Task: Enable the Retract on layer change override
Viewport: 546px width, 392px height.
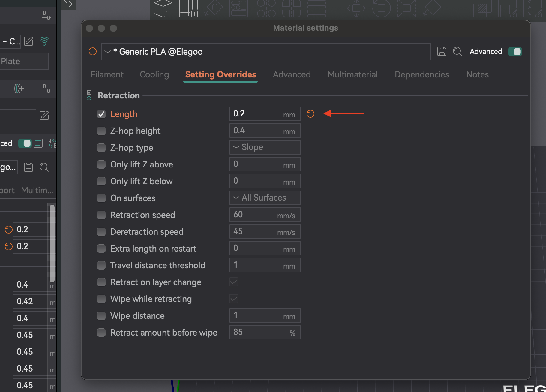Action: (x=101, y=282)
